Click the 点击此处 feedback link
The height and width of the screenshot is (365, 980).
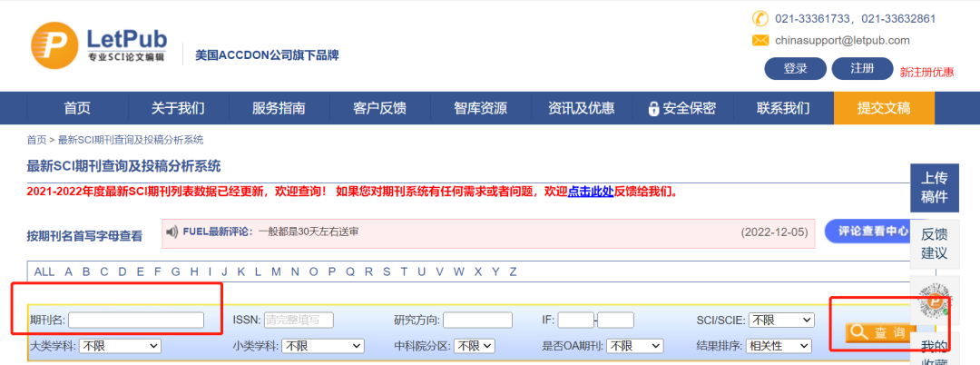coord(590,192)
